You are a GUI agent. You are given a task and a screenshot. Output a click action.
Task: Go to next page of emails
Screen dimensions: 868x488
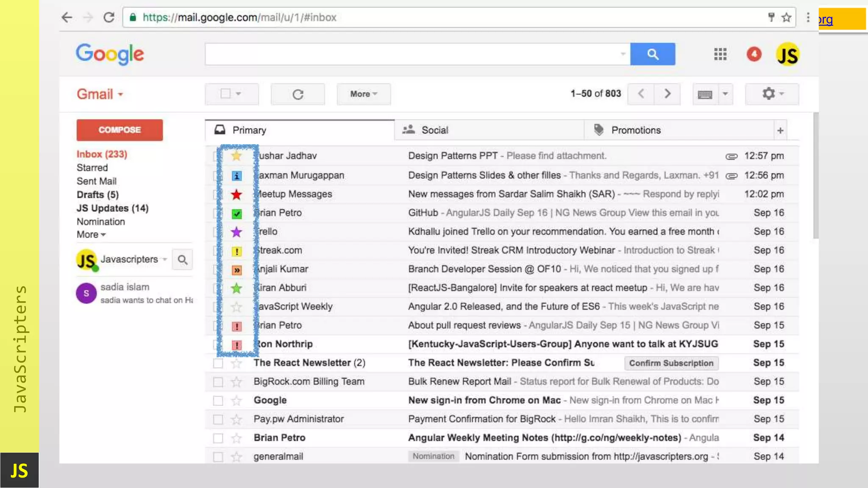pyautogui.click(x=667, y=94)
